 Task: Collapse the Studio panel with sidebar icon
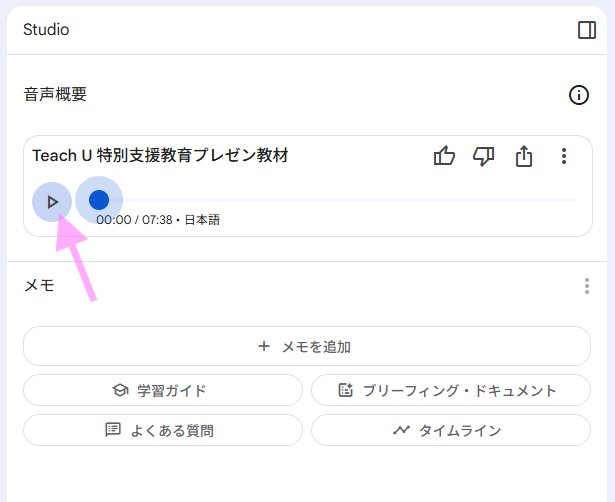(x=587, y=30)
